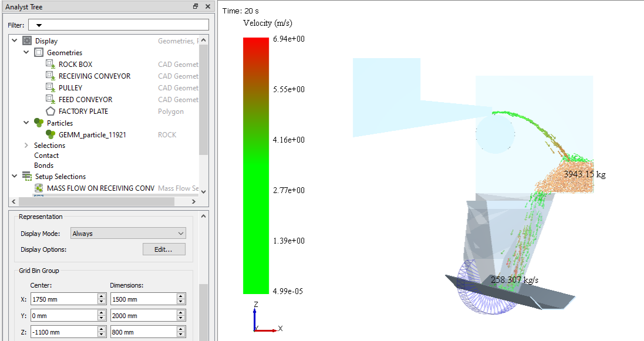The height and width of the screenshot is (341, 644).
Task: Collapse the Particles tree node
Action: 26,123
